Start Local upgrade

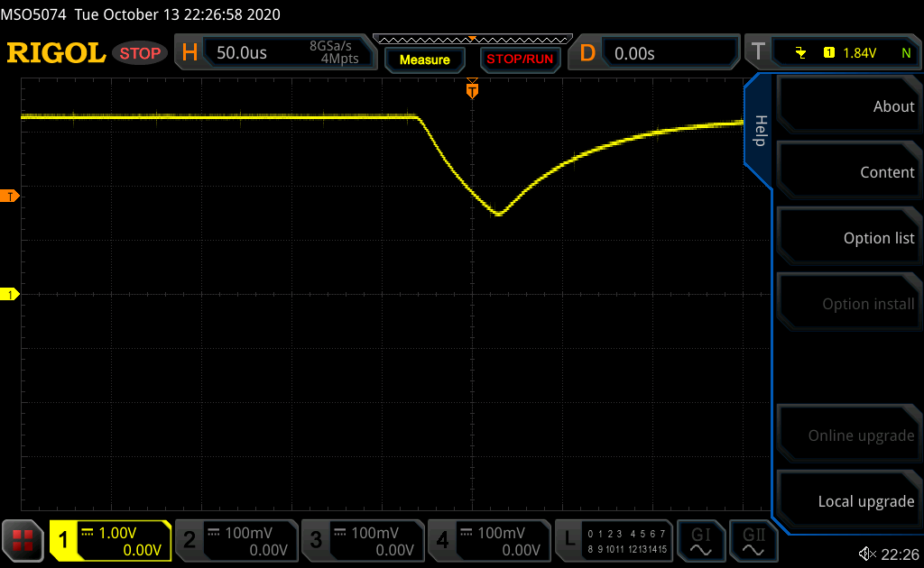(x=850, y=501)
